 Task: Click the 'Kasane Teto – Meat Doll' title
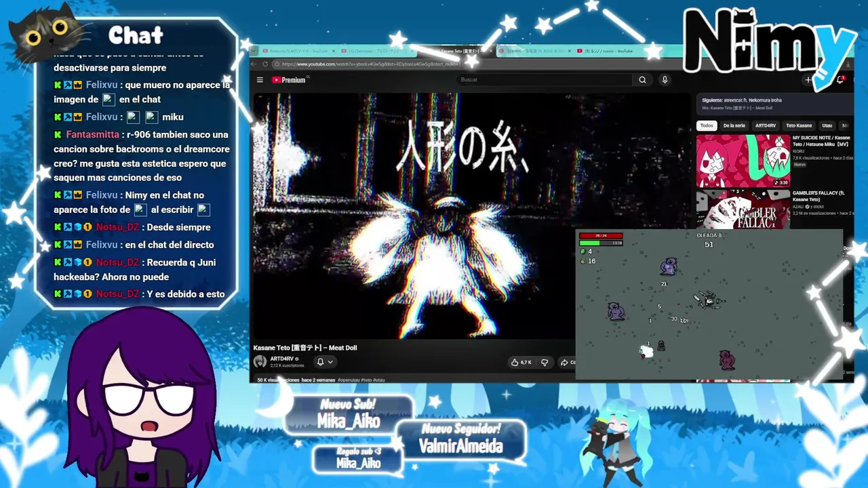(x=305, y=348)
